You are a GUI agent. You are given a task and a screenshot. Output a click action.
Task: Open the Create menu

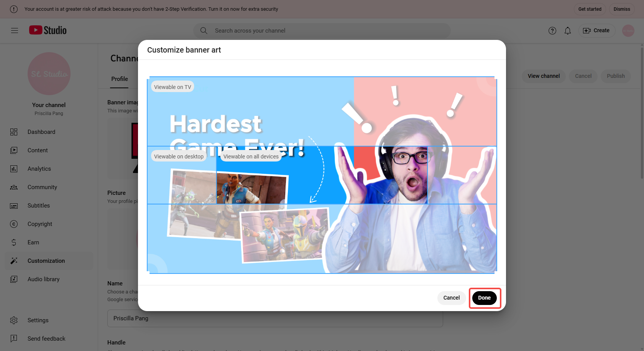(596, 30)
